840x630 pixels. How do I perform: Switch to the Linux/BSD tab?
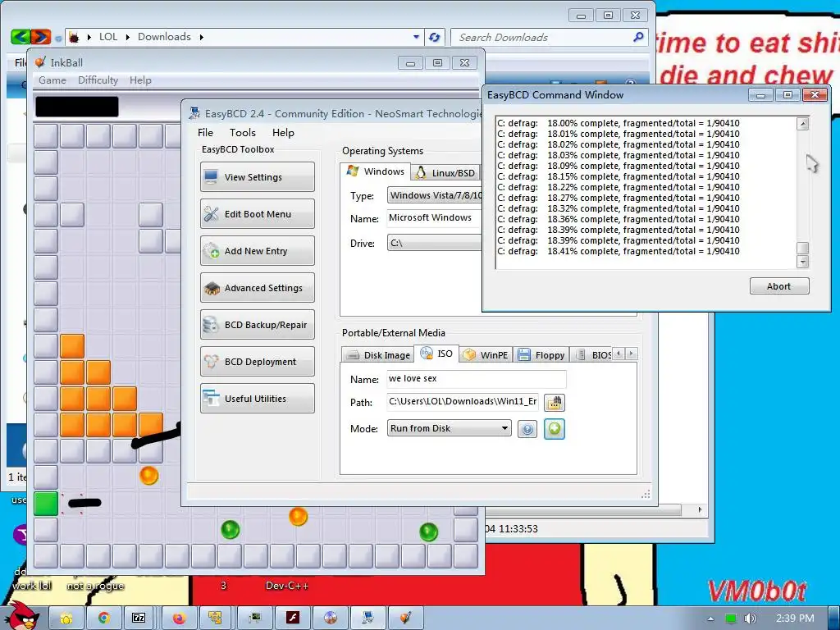[x=445, y=172]
